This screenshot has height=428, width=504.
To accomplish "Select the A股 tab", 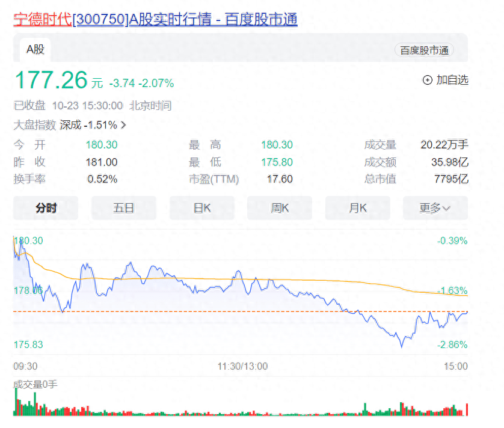I will (x=35, y=50).
